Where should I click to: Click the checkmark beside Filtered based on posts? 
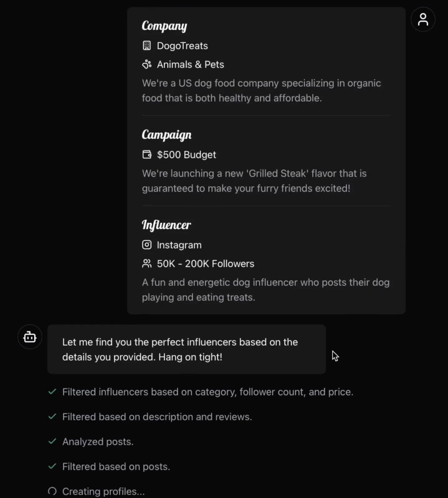click(x=52, y=466)
